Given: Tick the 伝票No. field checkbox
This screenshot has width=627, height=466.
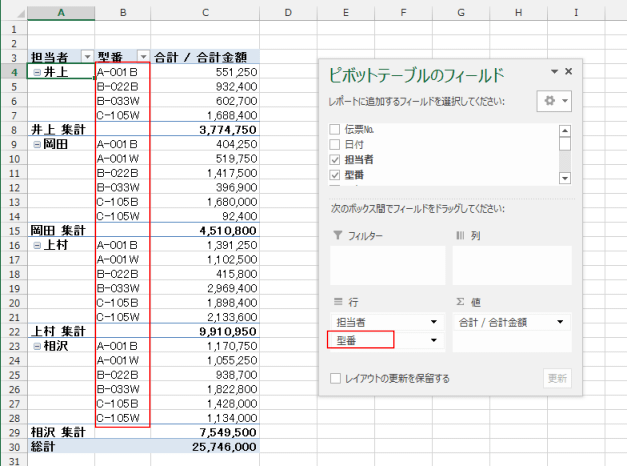Looking at the screenshot, I should pos(335,130).
